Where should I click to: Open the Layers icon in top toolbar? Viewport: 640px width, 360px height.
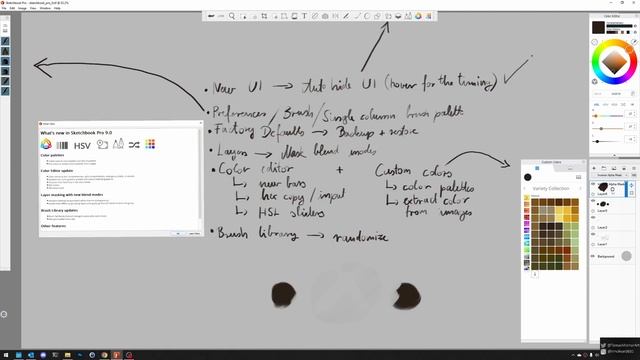(x=398, y=16)
